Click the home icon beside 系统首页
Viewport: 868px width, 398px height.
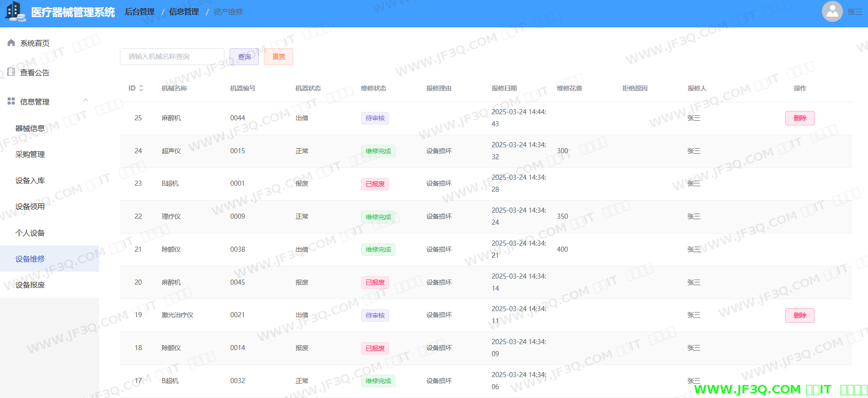[11, 43]
